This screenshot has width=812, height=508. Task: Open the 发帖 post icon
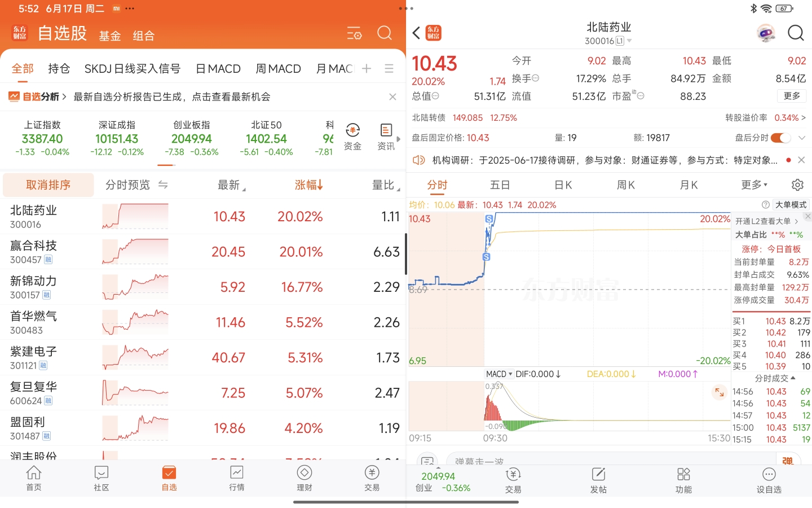[598, 480]
